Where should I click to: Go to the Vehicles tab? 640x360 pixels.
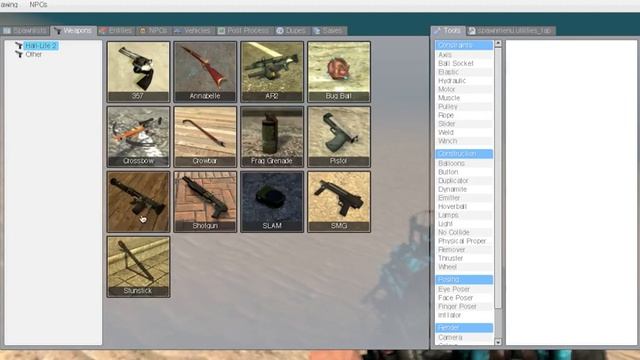[x=192, y=31]
